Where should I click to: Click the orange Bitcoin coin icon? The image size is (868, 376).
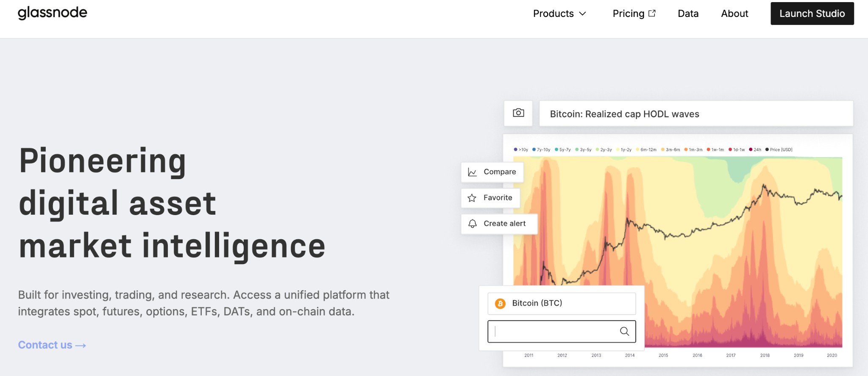(x=501, y=304)
